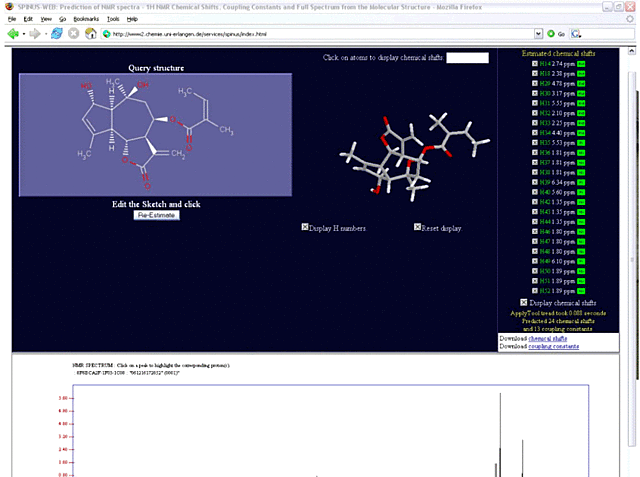Image resolution: width=640 pixels, height=477 pixels.
Task: Click the green button beside H30 3.17 ppm
Action: tap(581, 93)
